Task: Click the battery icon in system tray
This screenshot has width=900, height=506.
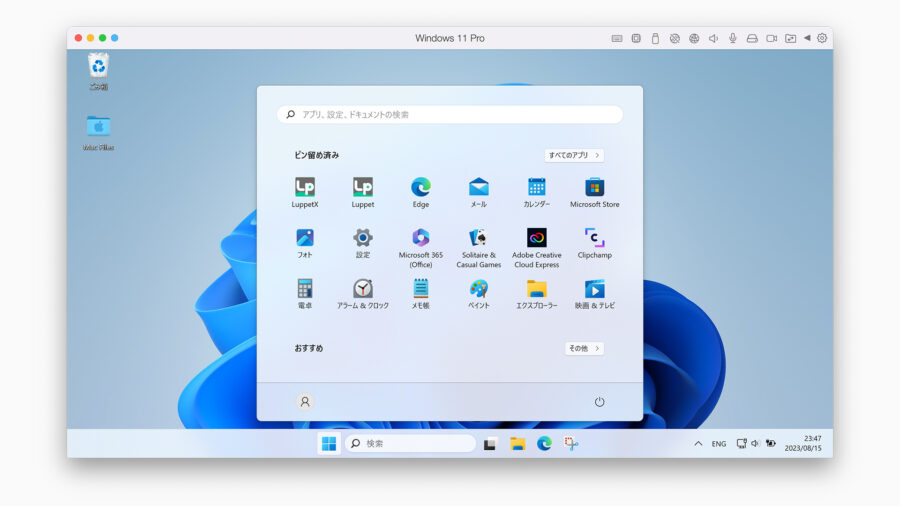Action: coord(771,443)
